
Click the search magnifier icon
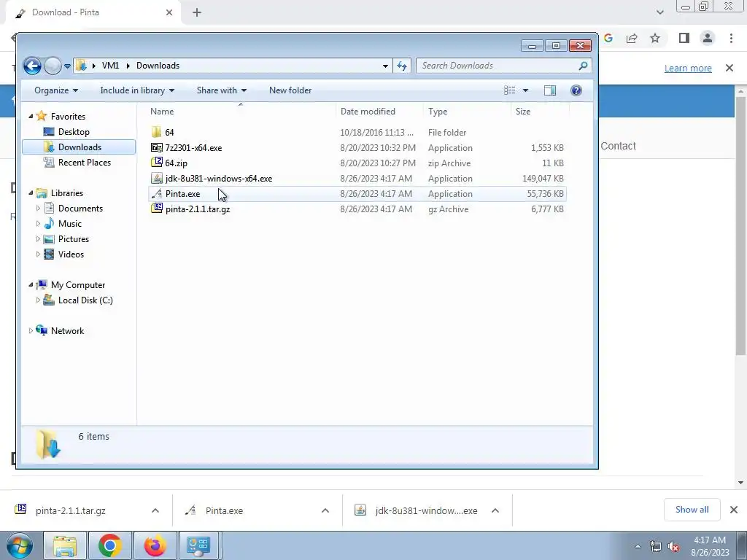(x=583, y=66)
